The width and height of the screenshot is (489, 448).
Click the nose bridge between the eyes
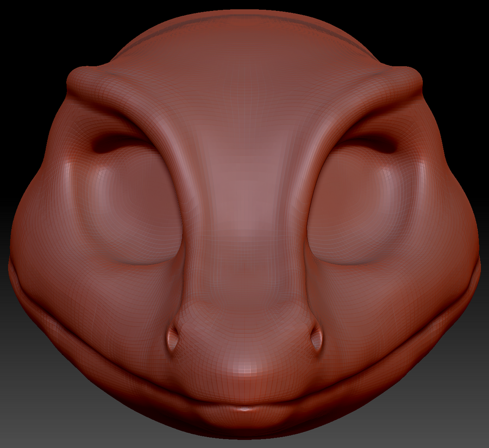click(x=244, y=217)
